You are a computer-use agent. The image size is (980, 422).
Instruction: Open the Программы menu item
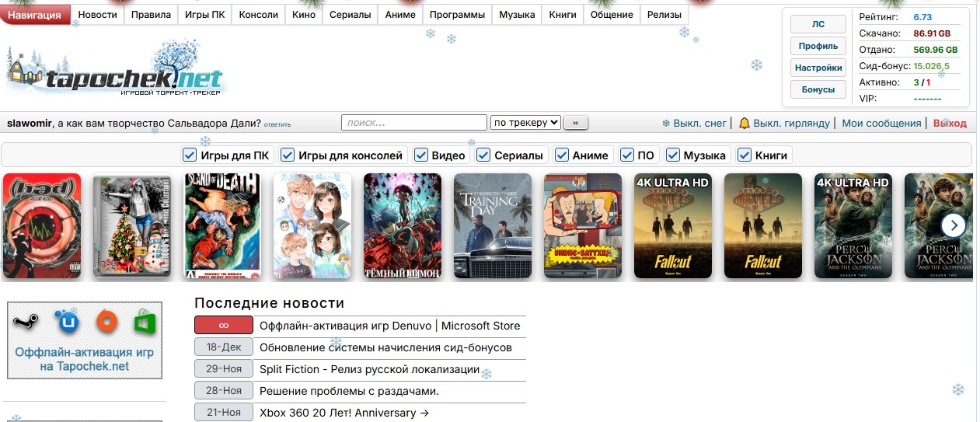coord(457,15)
